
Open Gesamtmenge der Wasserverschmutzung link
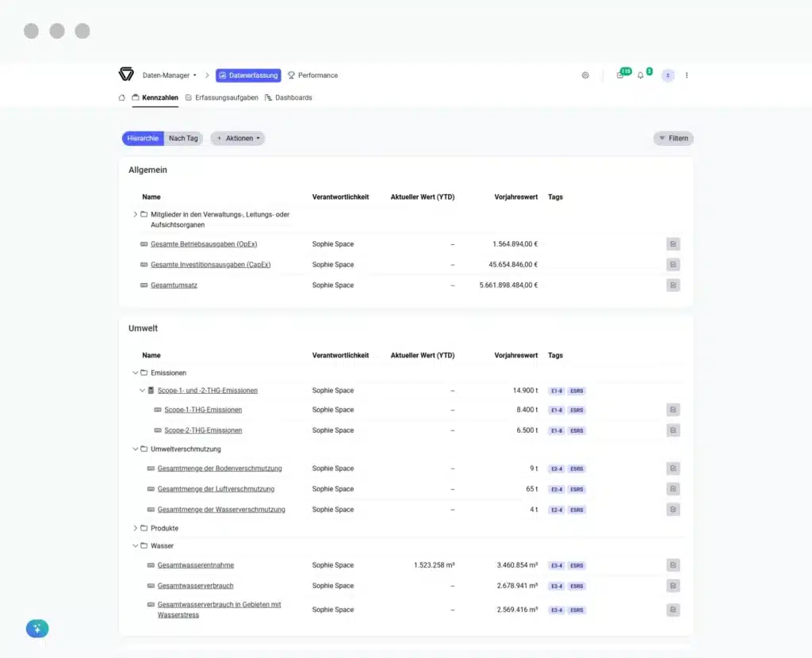pyautogui.click(x=221, y=510)
